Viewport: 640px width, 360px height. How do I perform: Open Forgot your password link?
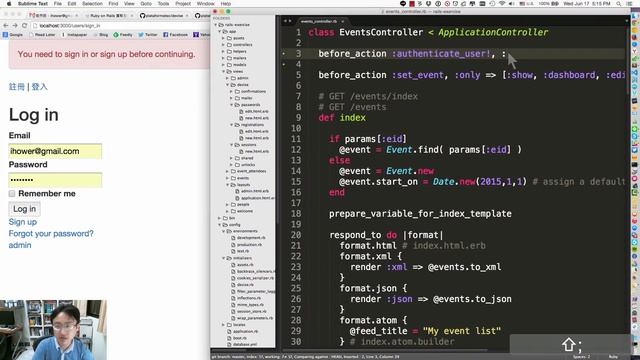pos(51,233)
